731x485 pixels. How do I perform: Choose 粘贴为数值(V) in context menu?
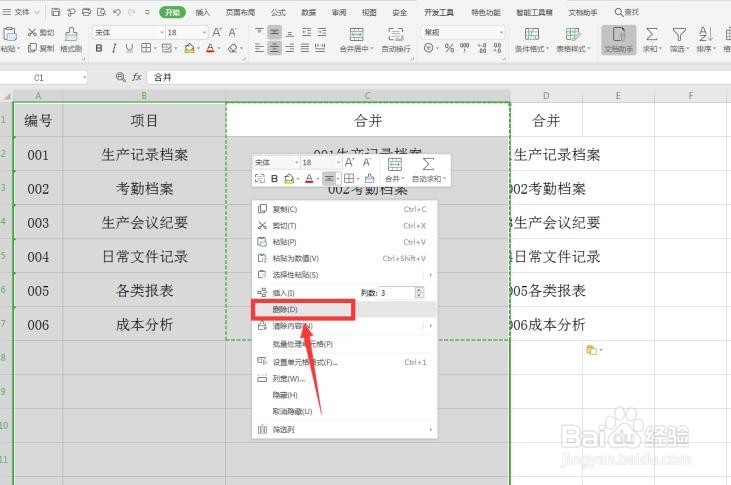coord(344,258)
